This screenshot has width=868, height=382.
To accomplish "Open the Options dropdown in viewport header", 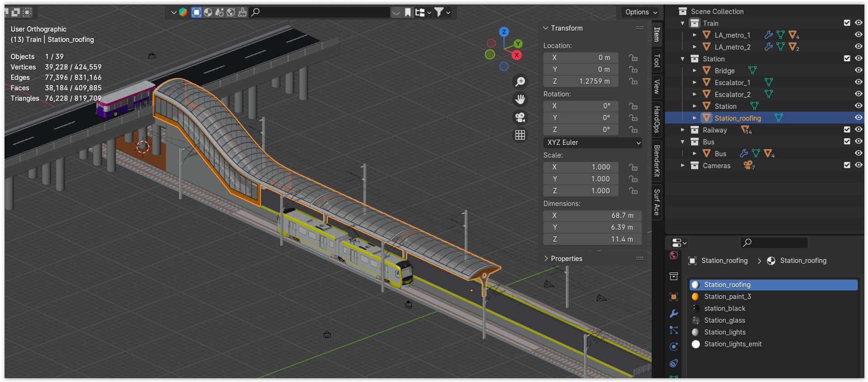I will (641, 12).
